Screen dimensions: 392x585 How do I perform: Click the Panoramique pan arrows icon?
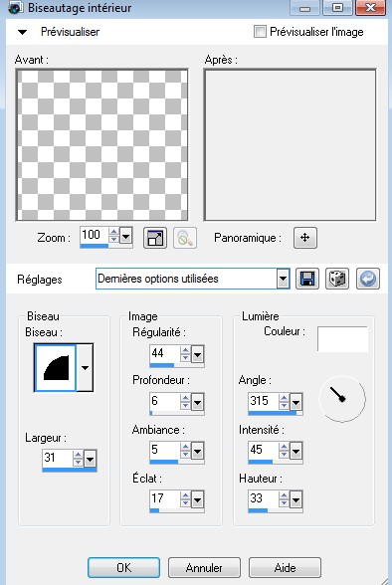tap(305, 238)
